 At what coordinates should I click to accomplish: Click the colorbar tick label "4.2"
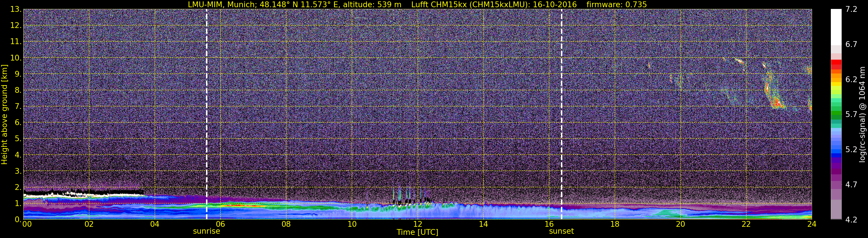(851, 220)
